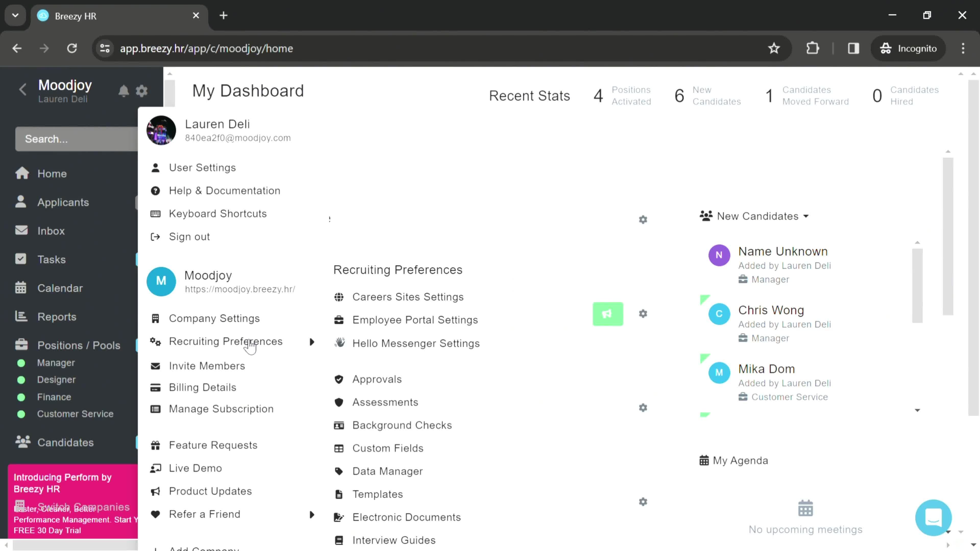This screenshot has height=551, width=980.
Task: Click the Candidates sidebar icon
Action: 22,443
